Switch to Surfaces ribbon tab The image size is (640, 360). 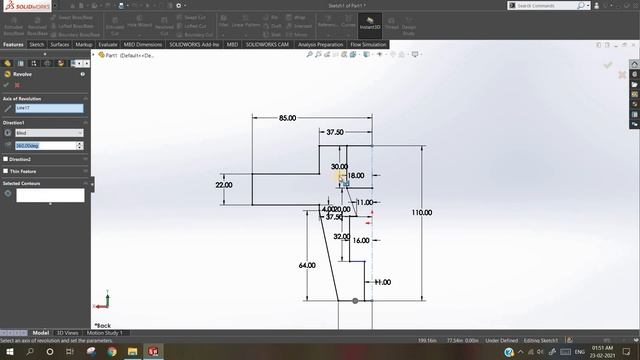pos(60,44)
